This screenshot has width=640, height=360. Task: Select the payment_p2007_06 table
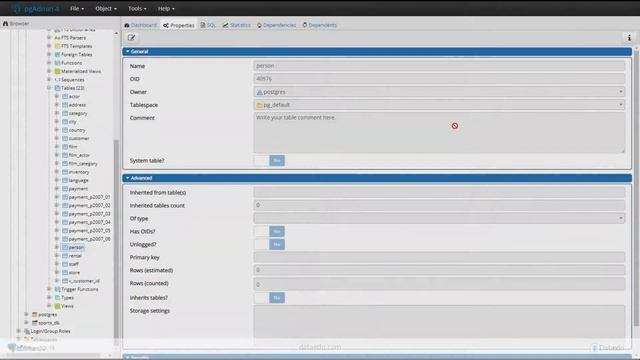click(89, 239)
